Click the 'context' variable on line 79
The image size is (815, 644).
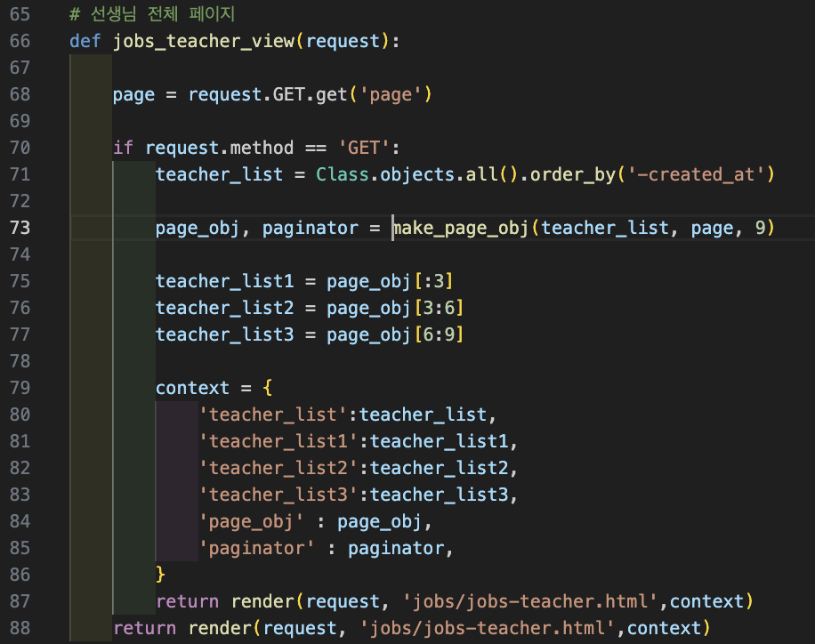(x=192, y=388)
